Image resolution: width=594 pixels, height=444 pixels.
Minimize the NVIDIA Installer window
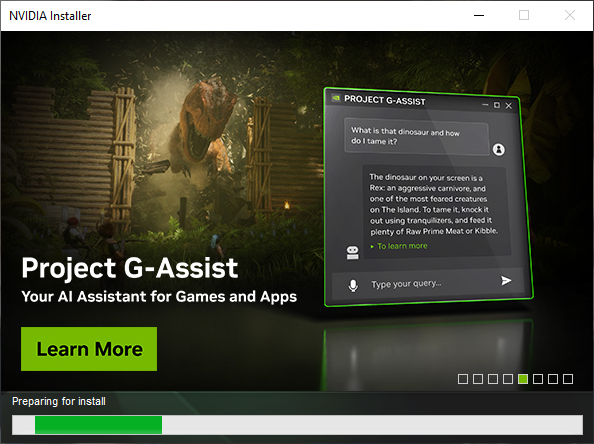pyautogui.click(x=479, y=16)
